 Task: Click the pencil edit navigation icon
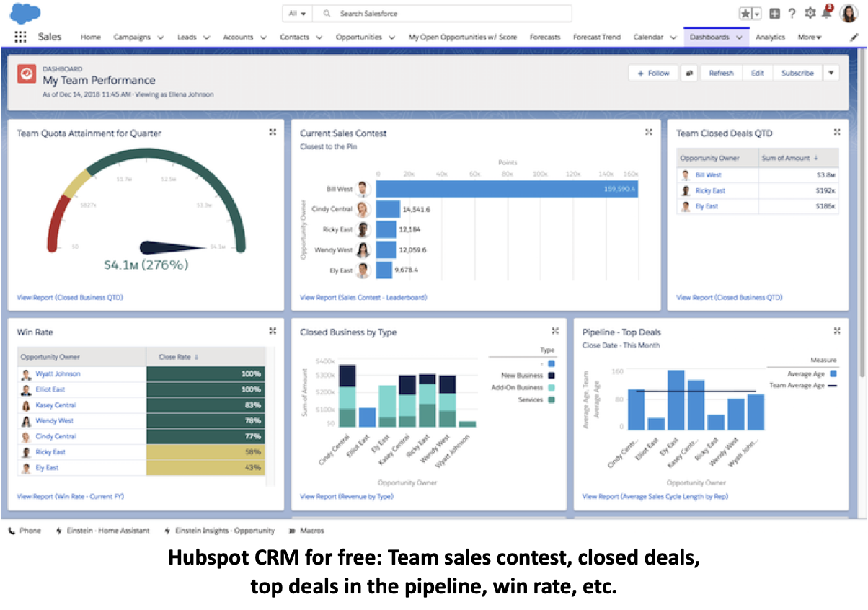click(x=854, y=37)
